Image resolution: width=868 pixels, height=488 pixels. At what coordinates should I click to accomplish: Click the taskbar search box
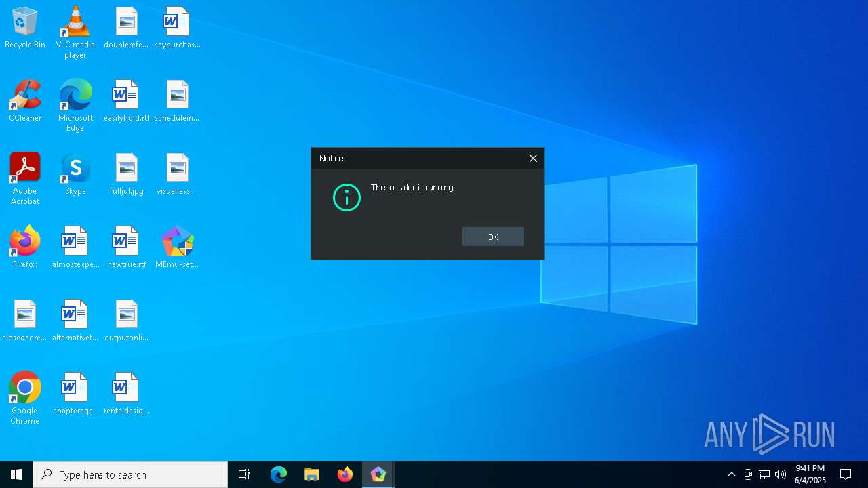(130, 474)
